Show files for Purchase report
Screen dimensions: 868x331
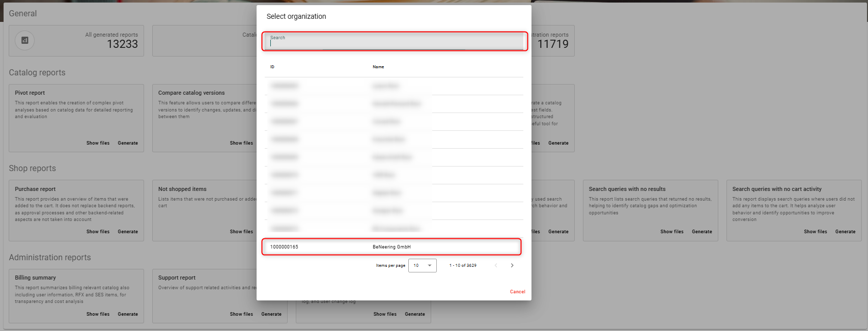point(98,232)
